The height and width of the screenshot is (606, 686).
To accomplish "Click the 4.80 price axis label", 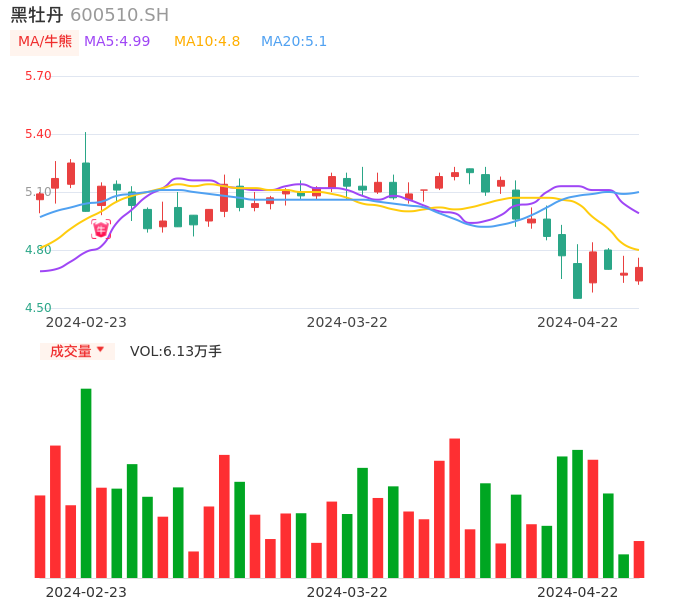I will pos(38,250).
